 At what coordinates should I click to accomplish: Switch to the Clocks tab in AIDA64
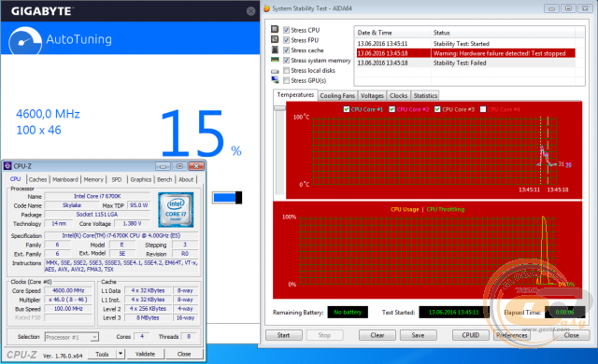click(399, 95)
